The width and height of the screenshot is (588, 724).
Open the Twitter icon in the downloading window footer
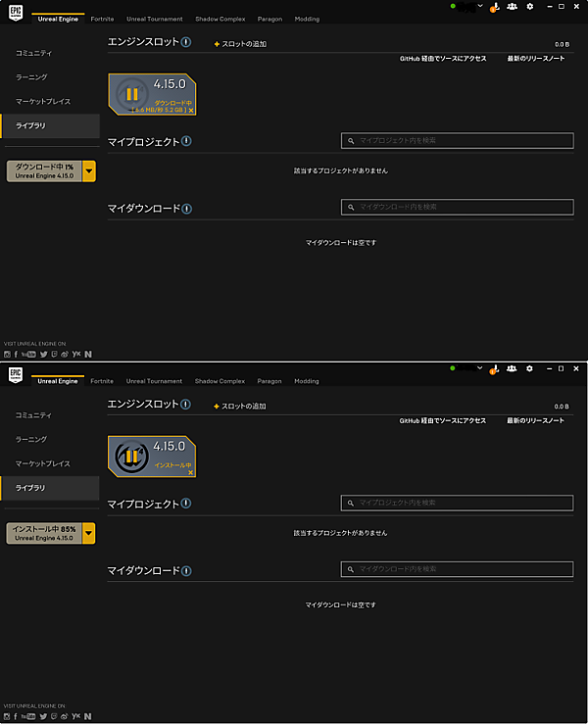click(x=43, y=354)
